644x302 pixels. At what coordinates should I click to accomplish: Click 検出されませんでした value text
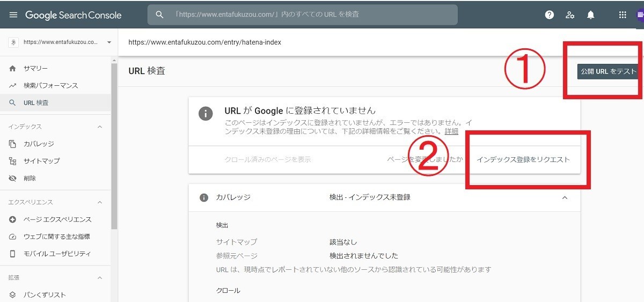coord(364,256)
